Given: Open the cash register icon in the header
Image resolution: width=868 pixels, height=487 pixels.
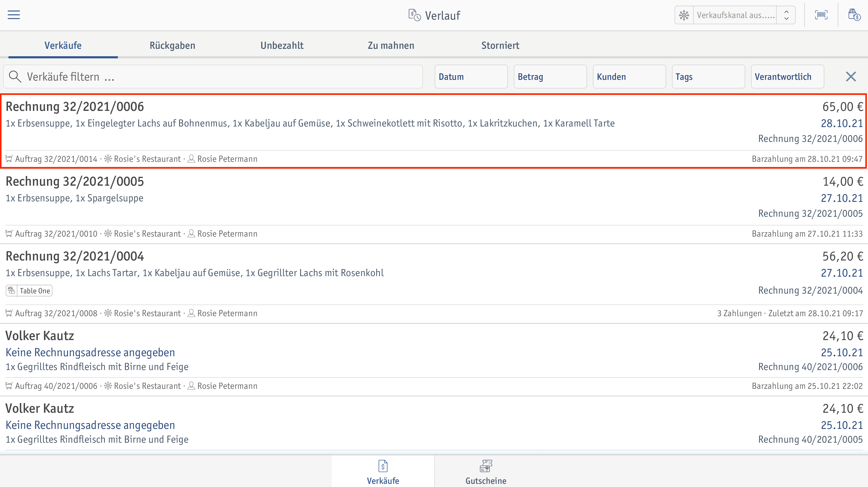Looking at the screenshot, I should point(854,15).
